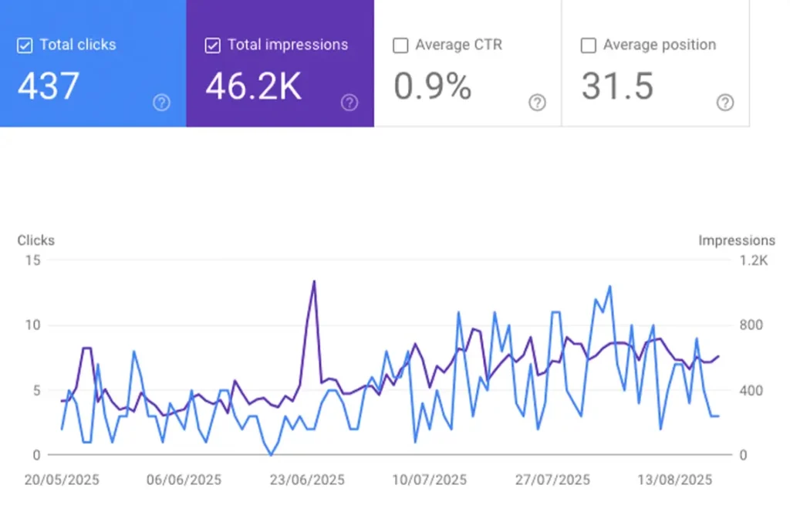Enable the Average CTR checkbox
The width and height of the screenshot is (790, 532).
400,45
